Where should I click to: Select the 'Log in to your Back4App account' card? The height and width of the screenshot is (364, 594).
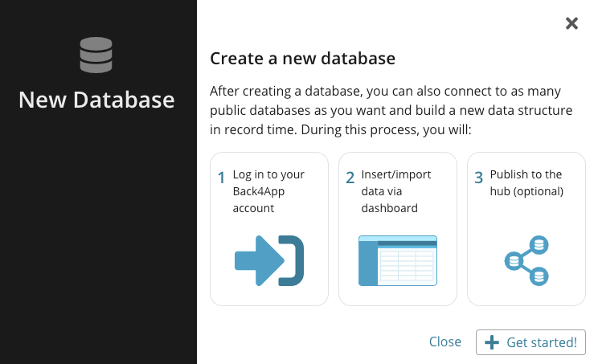pyautogui.click(x=269, y=229)
